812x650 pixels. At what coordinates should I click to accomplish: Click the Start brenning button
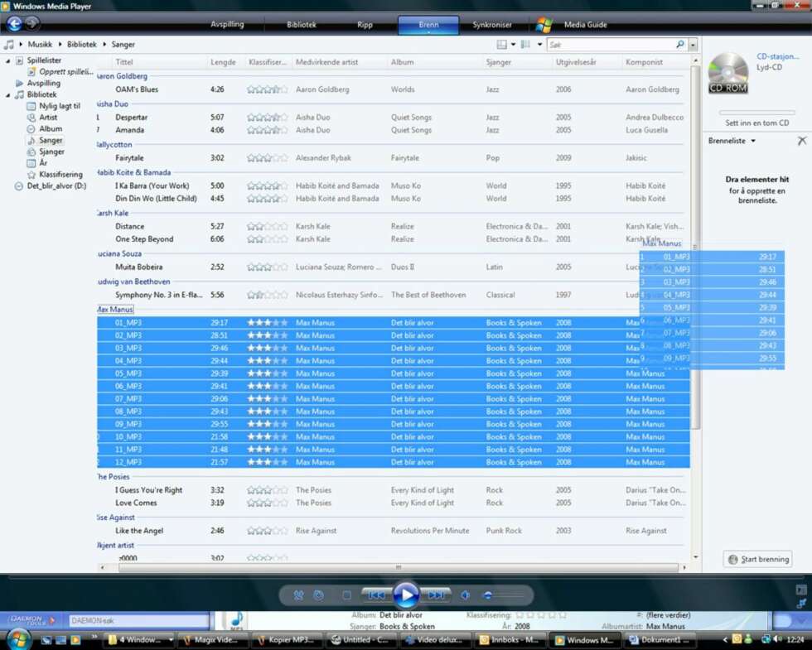[x=757, y=560]
